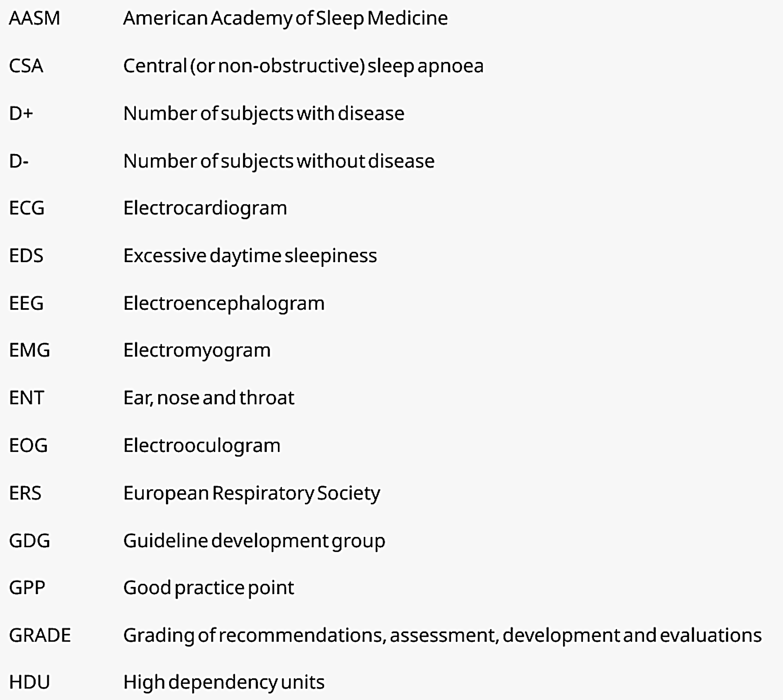Click the AASM abbreviation
The image size is (783, 700).
click(x=34, y=18)
